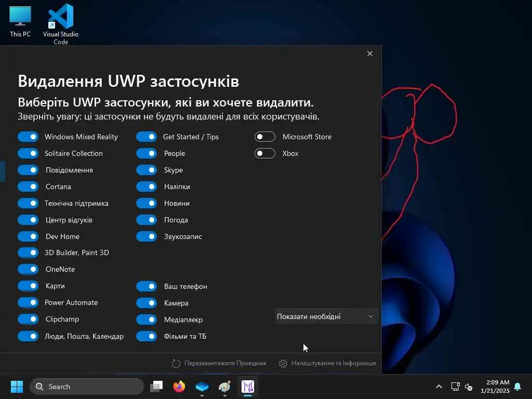The width and height of the screenshot is (532, 399).
Task: Open clock showing 2:09 AM
Action: click(x=495, y=387)
